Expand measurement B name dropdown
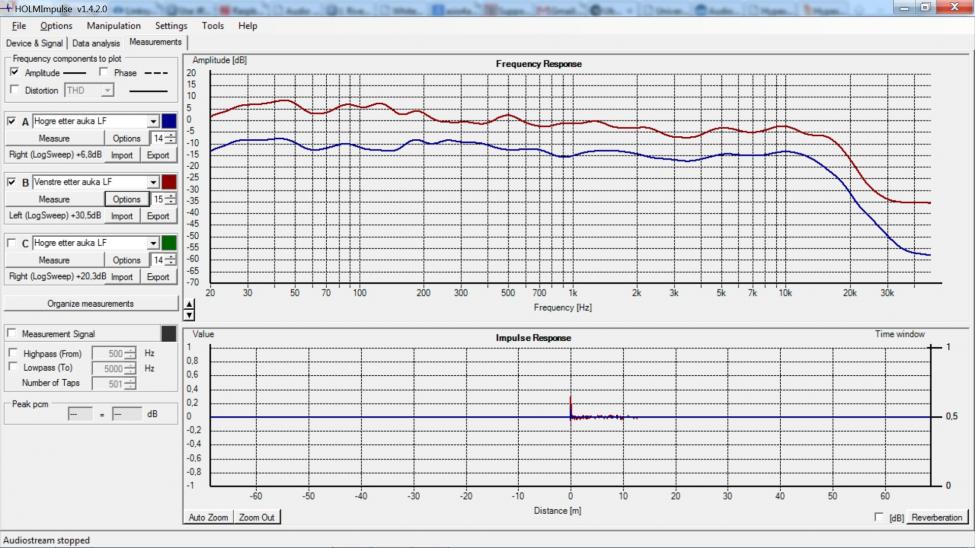Screen dimensions: 975x548 tap(153, 182)
